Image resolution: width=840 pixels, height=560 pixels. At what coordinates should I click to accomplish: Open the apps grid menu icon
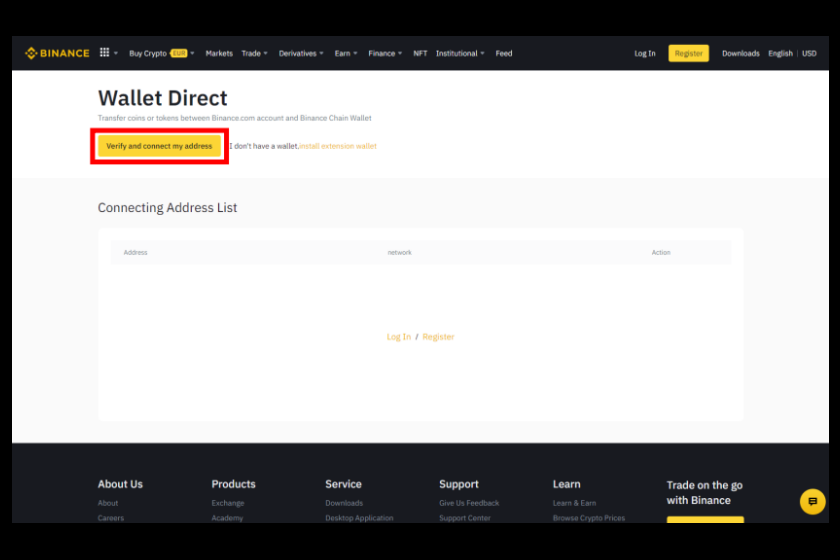pos(104,53)
